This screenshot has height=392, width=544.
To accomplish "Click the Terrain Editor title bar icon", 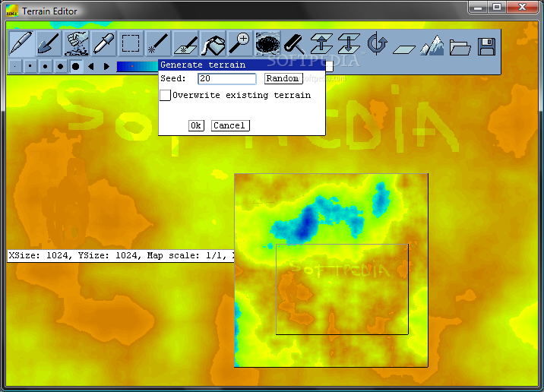I will coord(12,11).
